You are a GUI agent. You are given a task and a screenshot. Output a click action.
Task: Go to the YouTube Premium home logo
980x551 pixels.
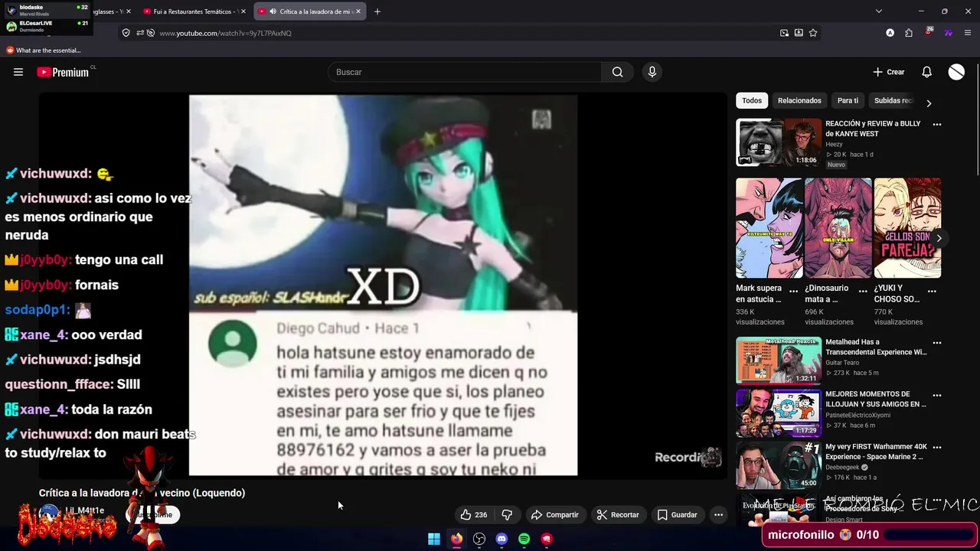click(63, 72)
